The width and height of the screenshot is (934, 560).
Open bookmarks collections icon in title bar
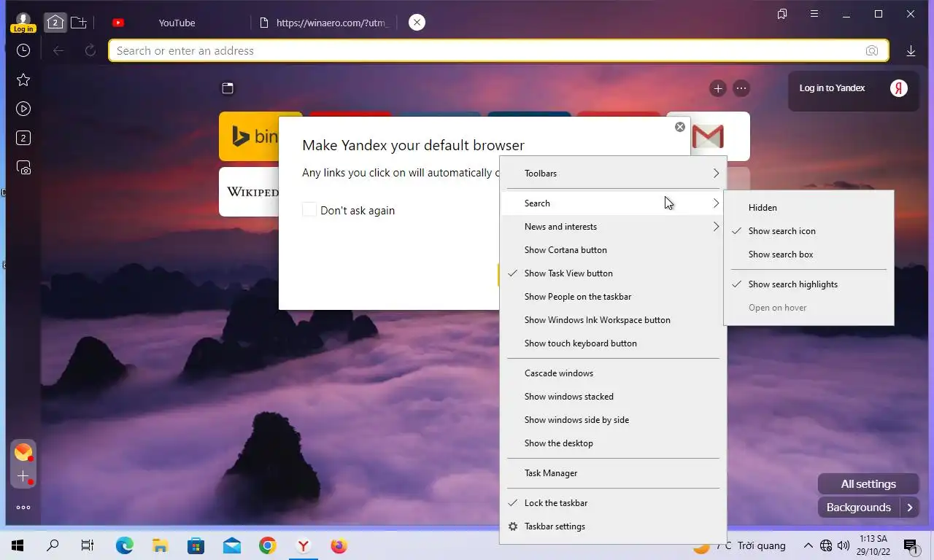pos(782,14)
